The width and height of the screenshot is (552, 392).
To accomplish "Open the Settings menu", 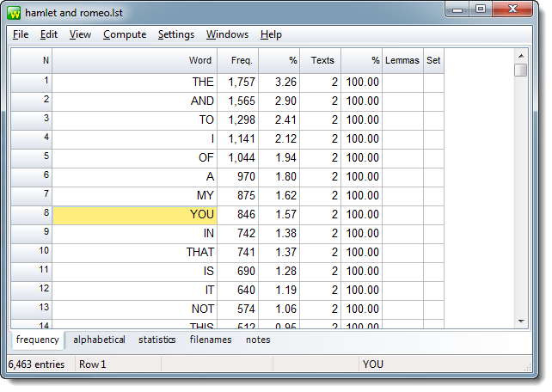I will pos(176,34).
